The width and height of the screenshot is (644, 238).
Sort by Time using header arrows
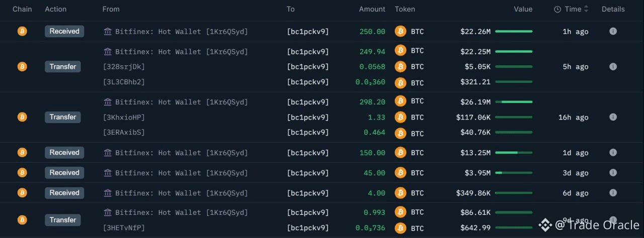(x=586, y=9)
